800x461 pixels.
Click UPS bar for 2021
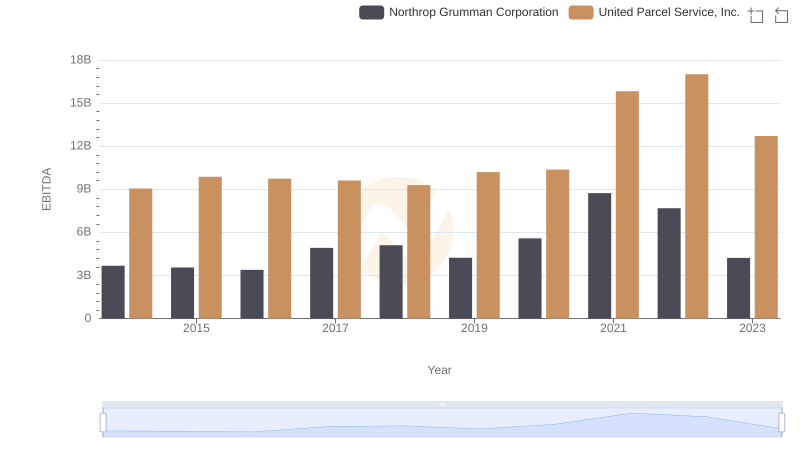[627, 205]
